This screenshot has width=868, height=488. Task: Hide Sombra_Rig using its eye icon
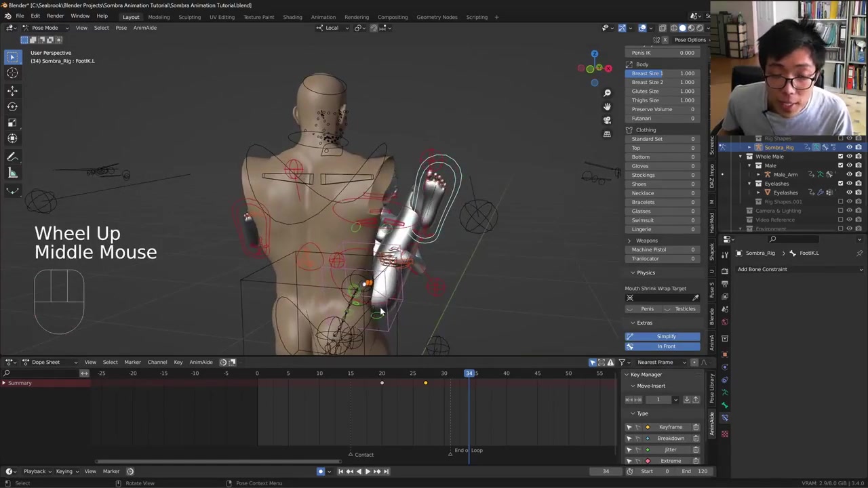pyautogui.click(x=849, y=147)
